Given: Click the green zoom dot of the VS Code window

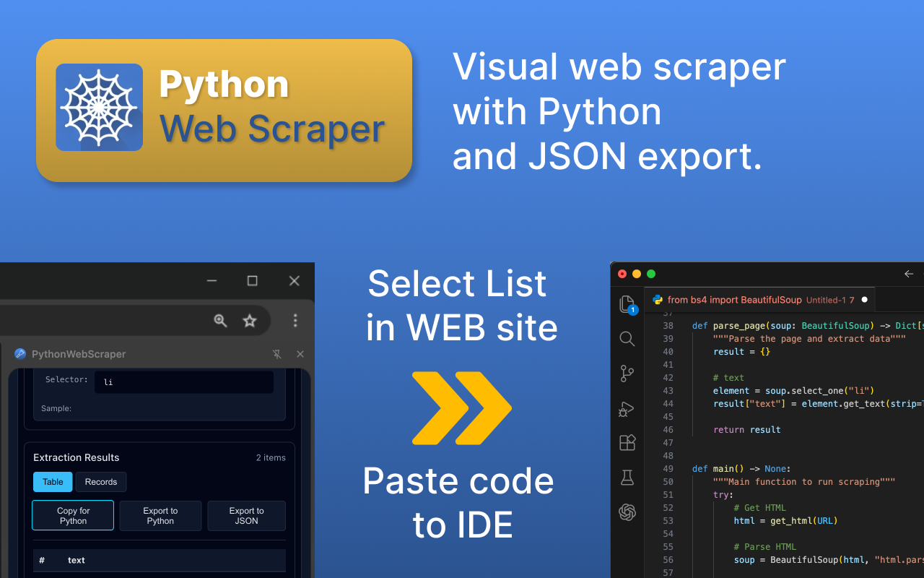Looking at the screenshot, I should [x=651, y=274].
